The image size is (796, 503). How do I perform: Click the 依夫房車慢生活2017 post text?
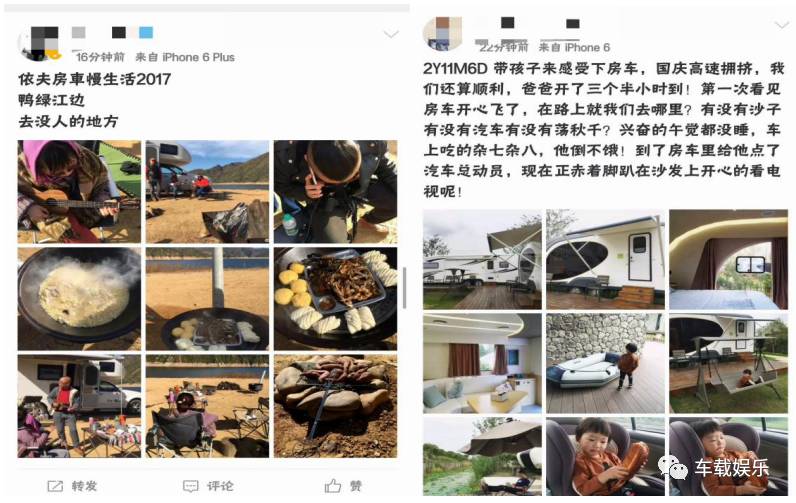(95, 79)
